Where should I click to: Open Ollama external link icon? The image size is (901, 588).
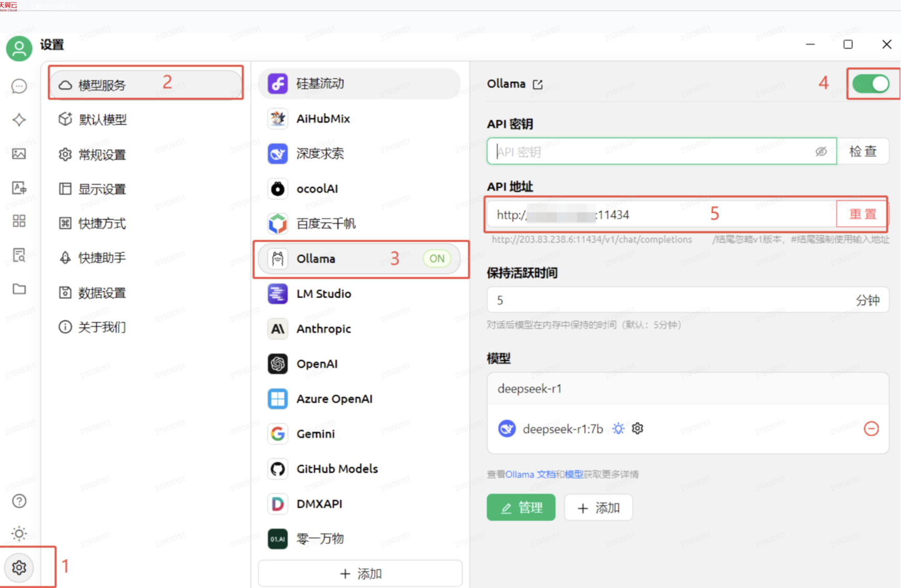click(538, 84)
